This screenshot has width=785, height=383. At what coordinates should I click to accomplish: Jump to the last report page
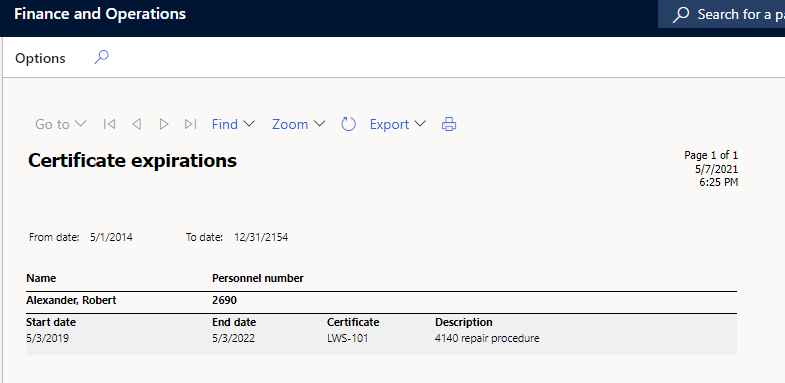(190, 124)
